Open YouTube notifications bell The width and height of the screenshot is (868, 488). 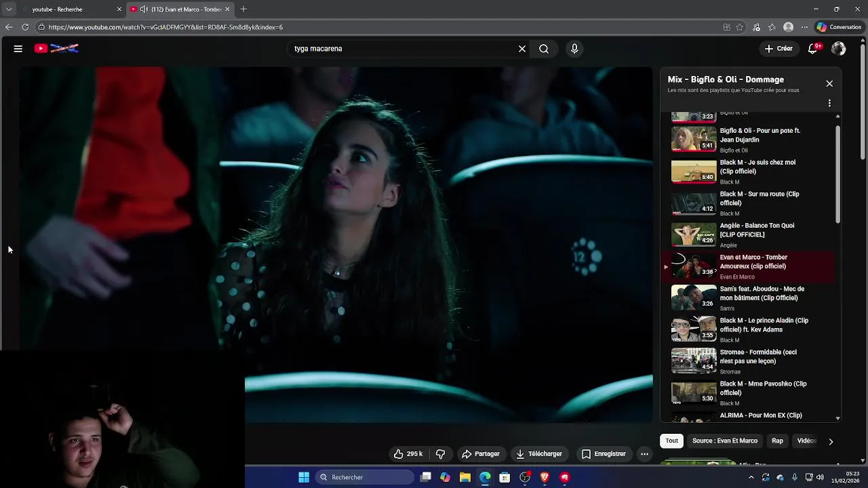click(x=814, y=49)
